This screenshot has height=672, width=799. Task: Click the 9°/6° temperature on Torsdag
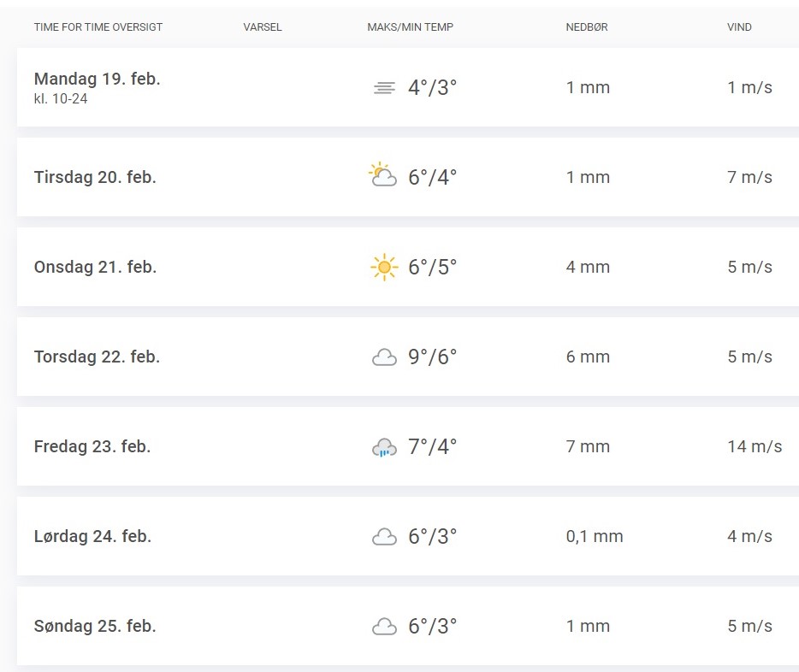(432, 357)
